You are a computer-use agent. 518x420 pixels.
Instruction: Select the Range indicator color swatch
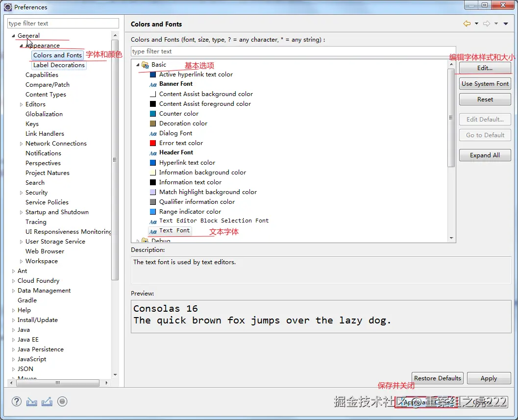(152, 212)
